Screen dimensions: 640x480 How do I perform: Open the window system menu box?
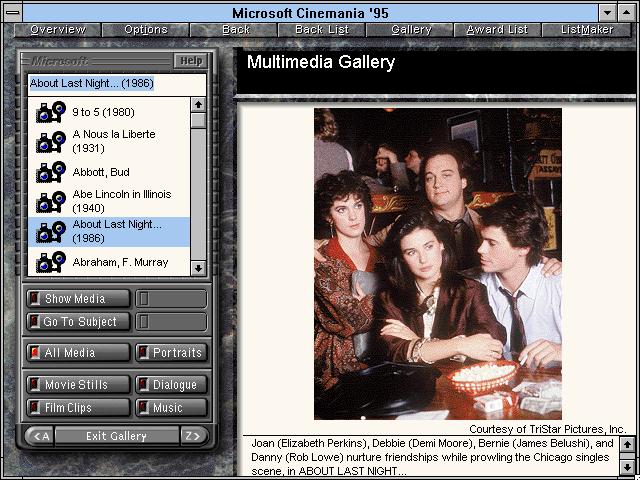(x=13, y=13)
